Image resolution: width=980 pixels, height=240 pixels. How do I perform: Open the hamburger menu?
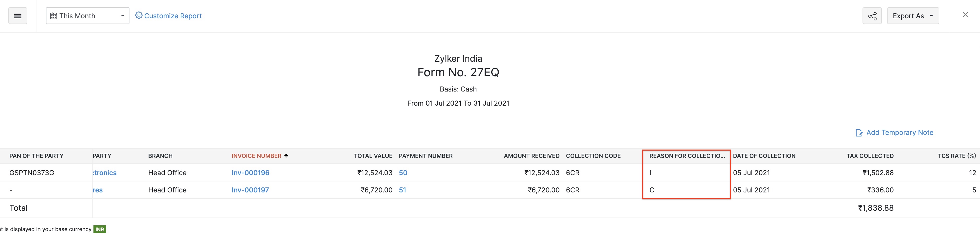click(17, 16)
